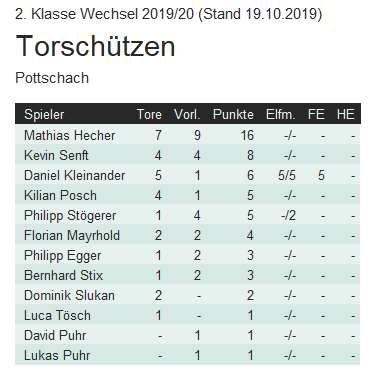The height and width of the screenshot is (372, 375).
Task: Select the Tore column header
Action: tap(149, 114)
